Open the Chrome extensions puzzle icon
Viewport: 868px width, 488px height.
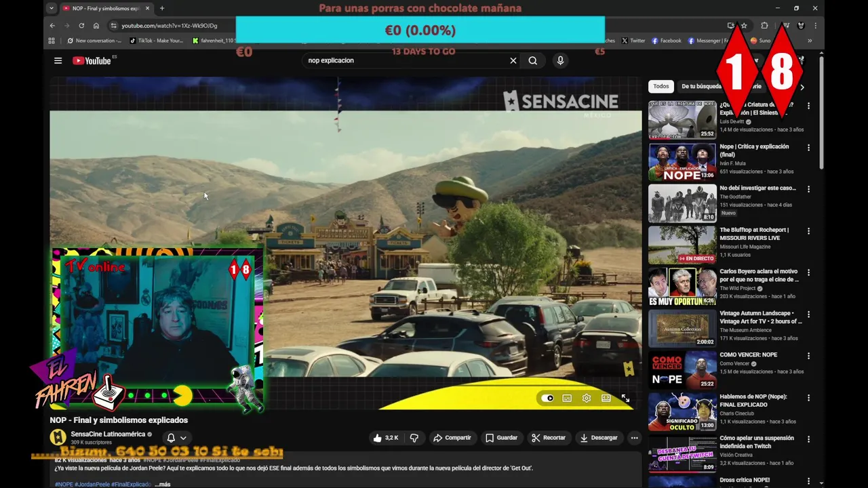(764, 26)
